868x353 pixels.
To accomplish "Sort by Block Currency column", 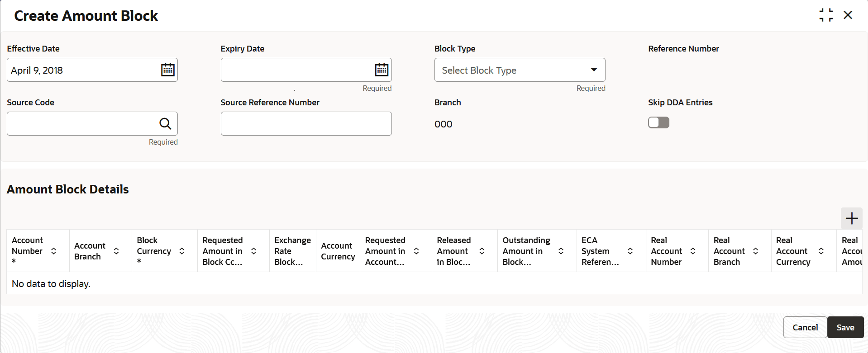I will 182,251.
